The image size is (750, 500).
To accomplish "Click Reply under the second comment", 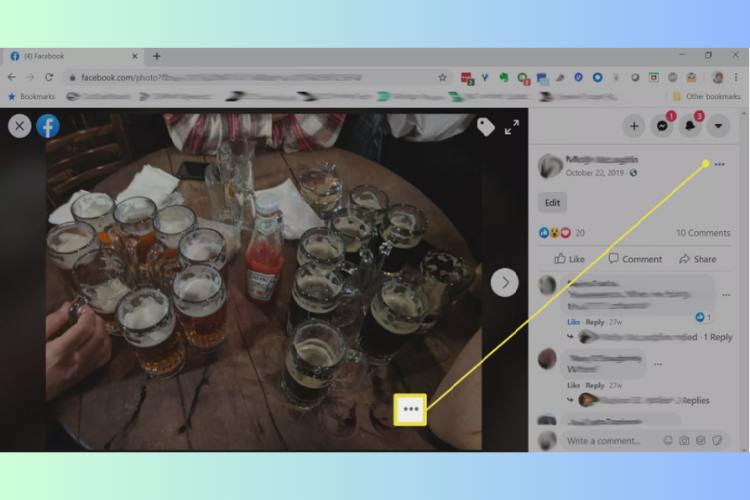I will 595,385.
